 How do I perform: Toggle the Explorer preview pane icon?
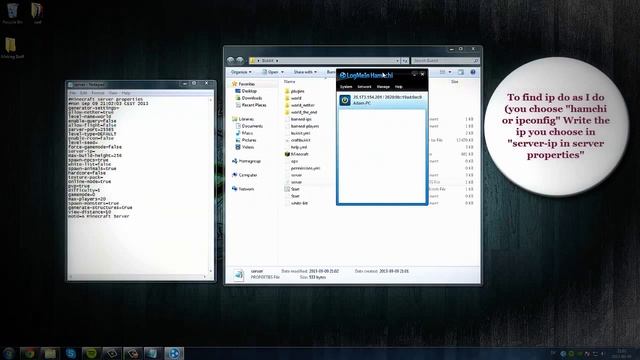(x=460, y=72)
